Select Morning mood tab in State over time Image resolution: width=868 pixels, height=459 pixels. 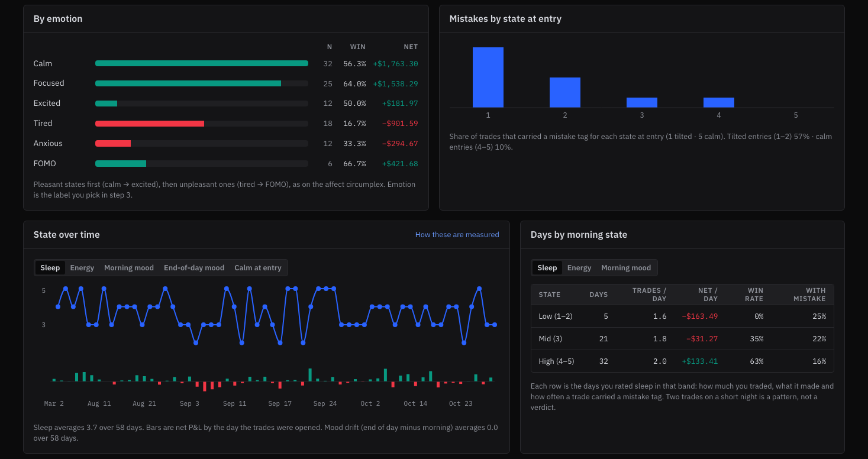(x=129, y=268)
